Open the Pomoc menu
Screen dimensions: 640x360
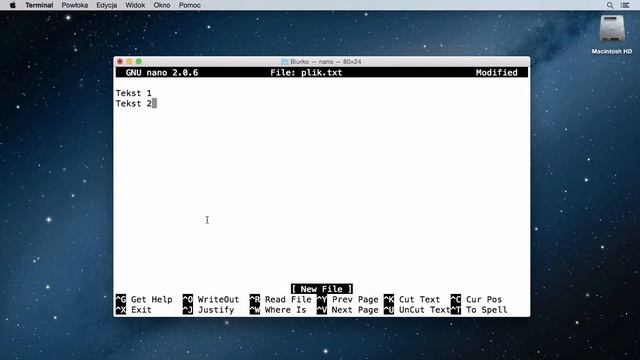(x=189, y=5)
